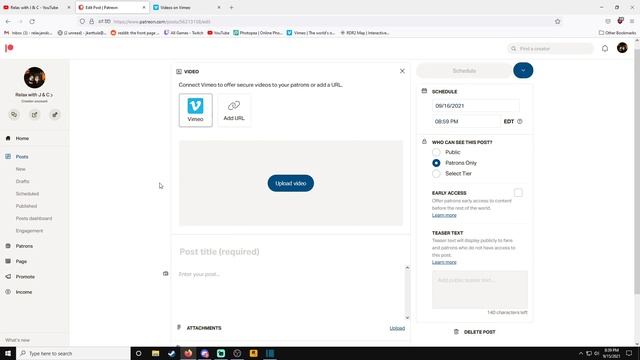The image size is (640, 360).
Task: Open Home in the sidebar
Action: (22, 138)
